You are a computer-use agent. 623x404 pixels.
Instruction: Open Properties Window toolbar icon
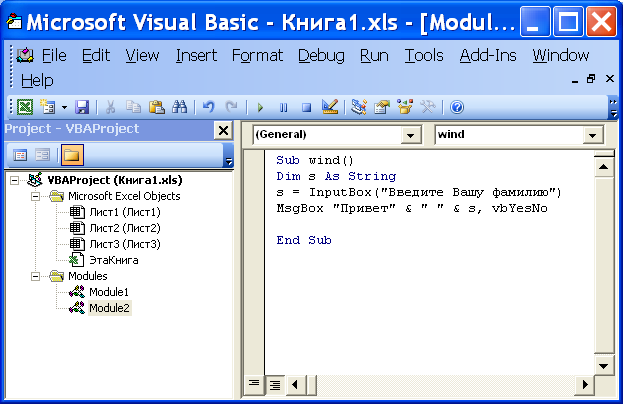tap(382, 107)
